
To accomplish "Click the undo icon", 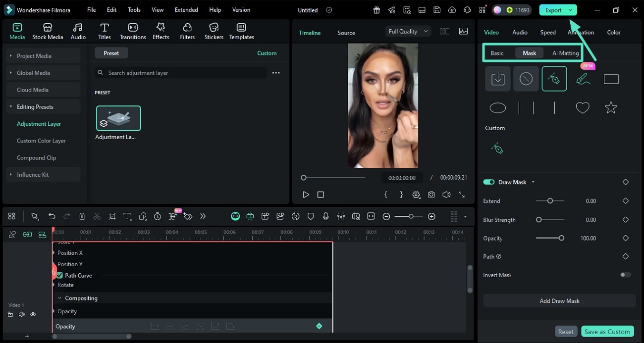I will tap(52, 216).
